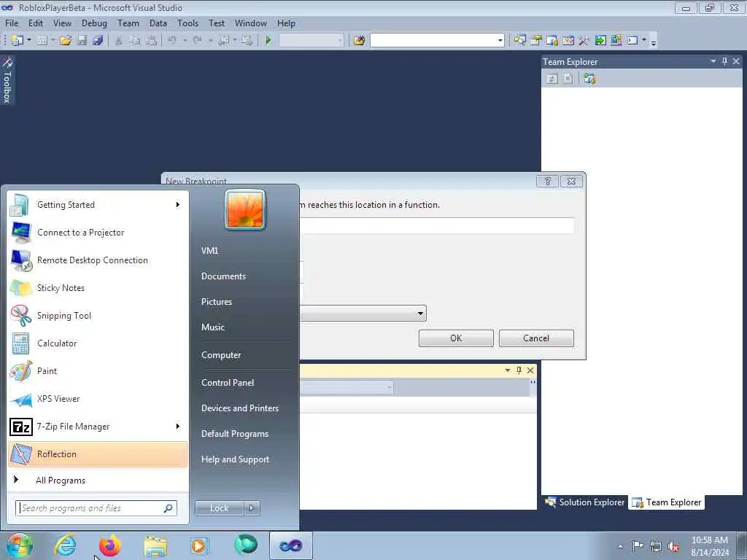747x560 pixels.
Task: Open Internet Explorer from the taskbar
Action: click(65, 545)
